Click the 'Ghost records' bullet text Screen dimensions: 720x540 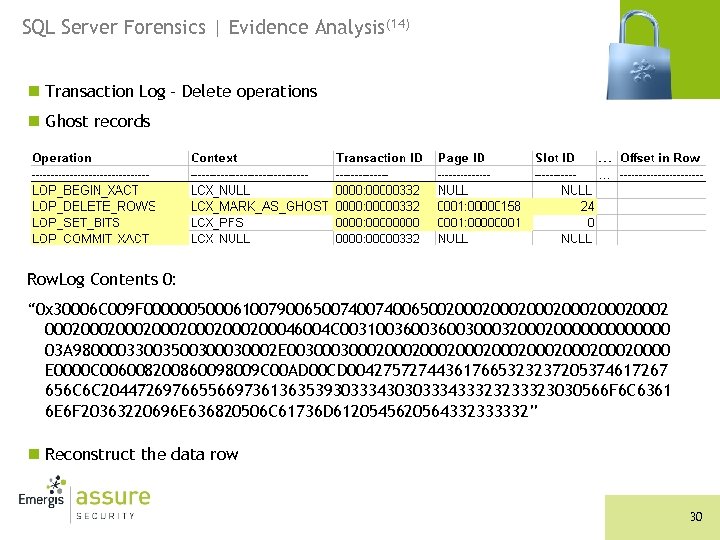[97, 121]
